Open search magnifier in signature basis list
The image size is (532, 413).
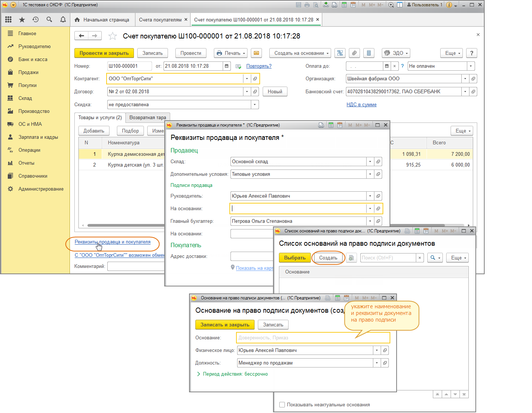click(435, 258)
